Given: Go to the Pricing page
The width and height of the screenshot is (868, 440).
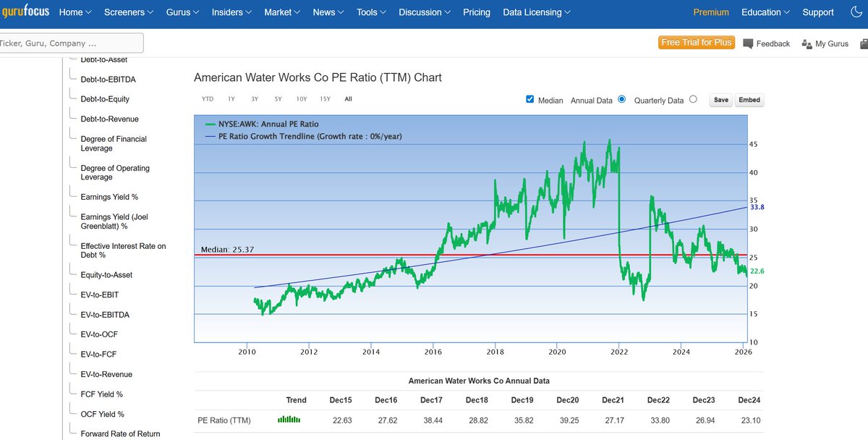Looking at the screenshot, I should coord(477,12).
